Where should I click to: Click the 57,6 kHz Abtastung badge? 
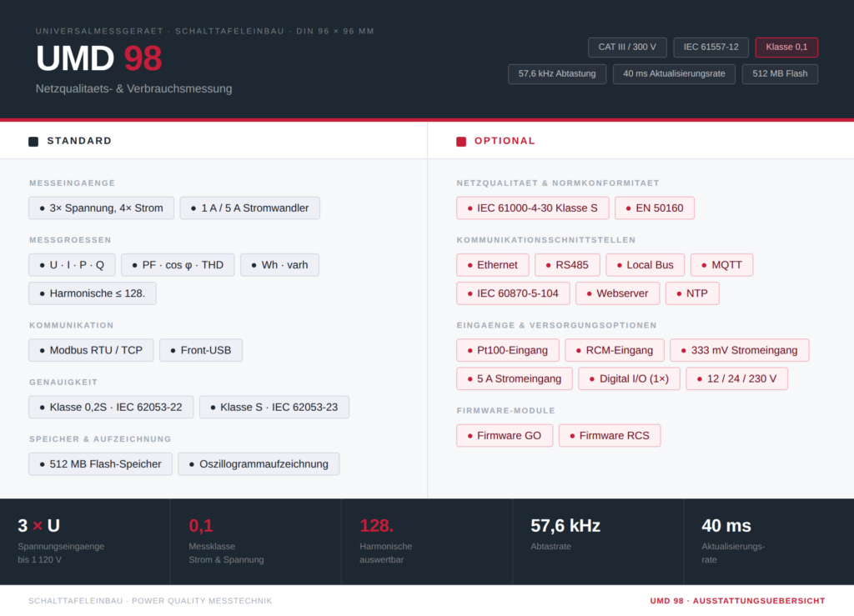(557, 74)
